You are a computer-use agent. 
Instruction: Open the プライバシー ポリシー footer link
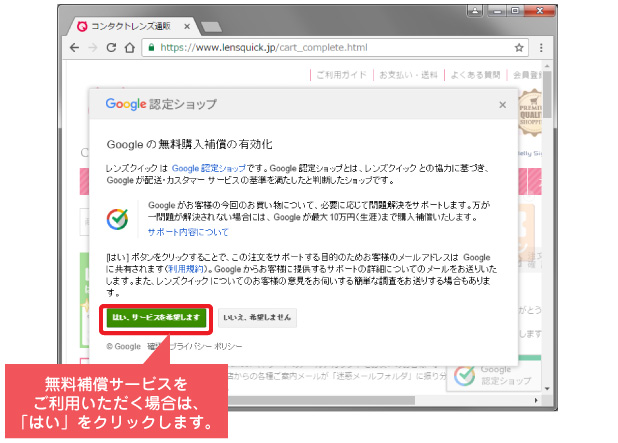tap(205, 346)
